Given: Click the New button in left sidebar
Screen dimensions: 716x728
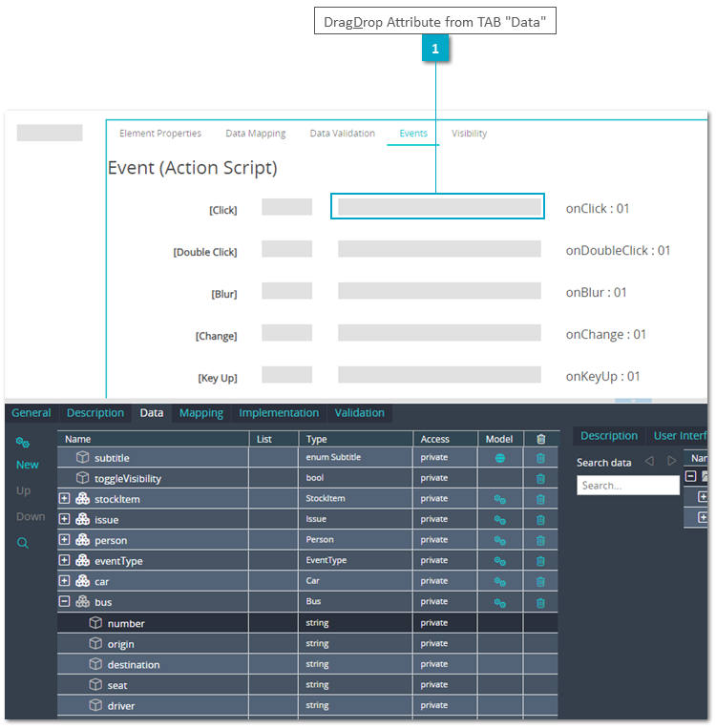Looking at the screenshot, I should [28, 465].
